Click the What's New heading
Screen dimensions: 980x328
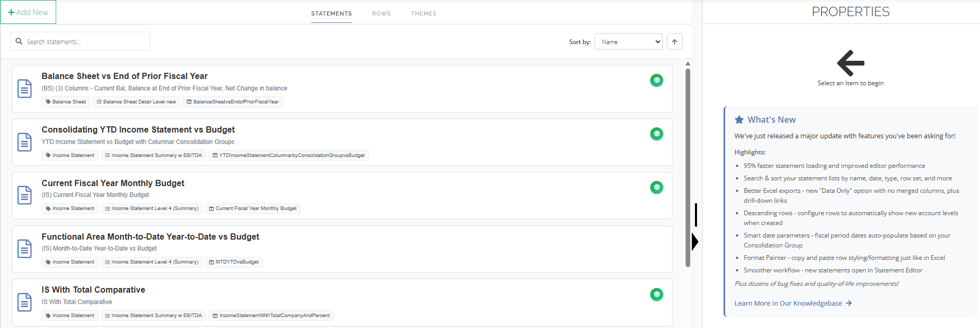click(771, 120)
